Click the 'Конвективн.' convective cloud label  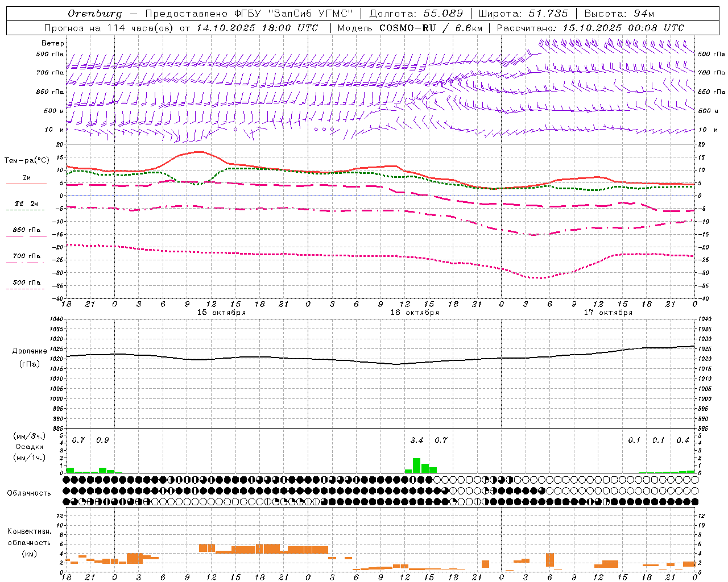coord(29,531)
